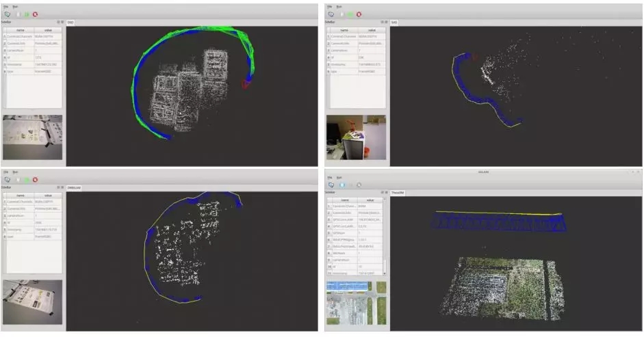Open the Run menu in the SVO window
The height and width of the screenshot is (337, 644).
pos(338,6)
